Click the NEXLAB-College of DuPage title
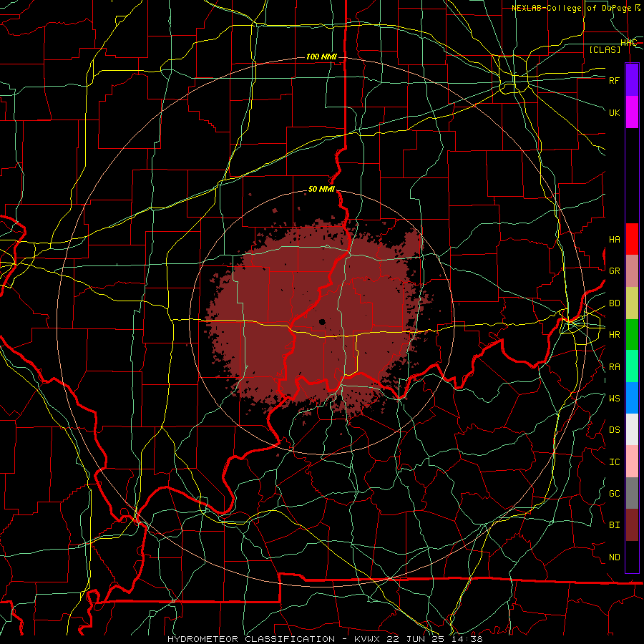Image resolution: width=644 pixels, height=644 pixels. 576,8
